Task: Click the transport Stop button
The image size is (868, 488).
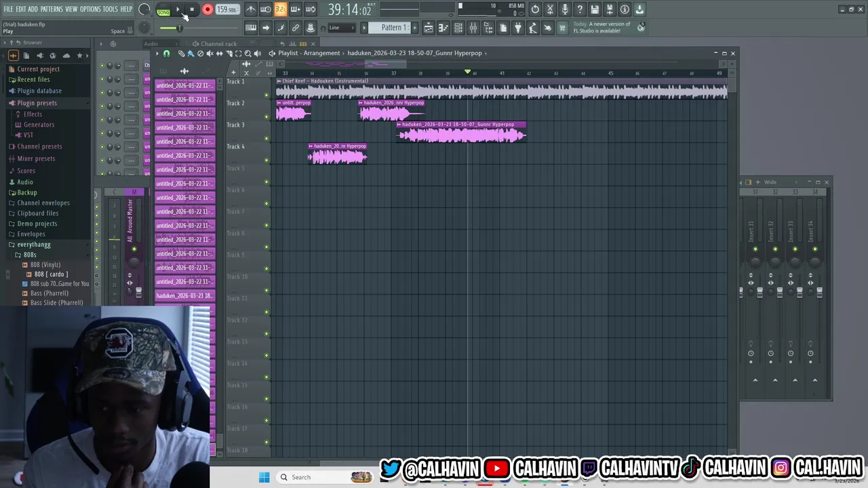Action: 192,9
